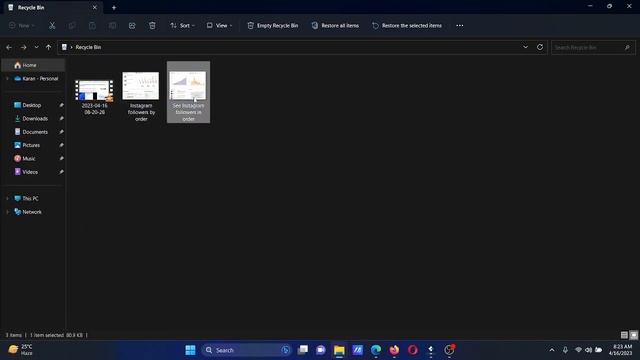Click the Rename icon in toolbar
This screenshot has width=640, height=360.
112,25
